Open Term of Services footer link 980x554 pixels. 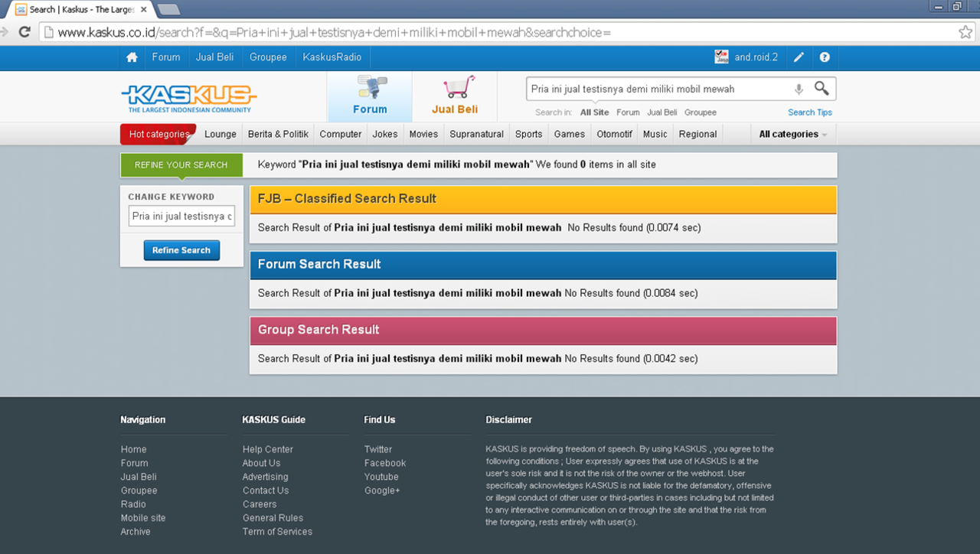click(278, 533)
